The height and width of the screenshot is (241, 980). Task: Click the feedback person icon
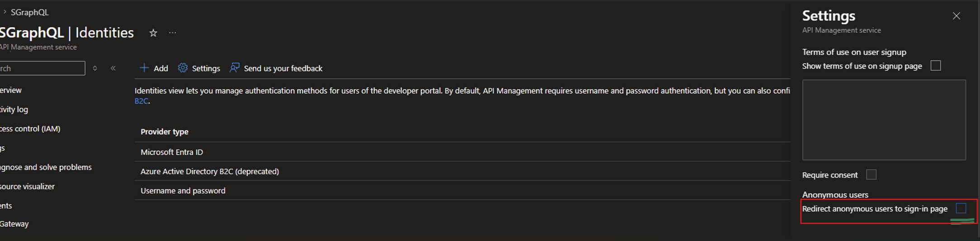[234, 68]
